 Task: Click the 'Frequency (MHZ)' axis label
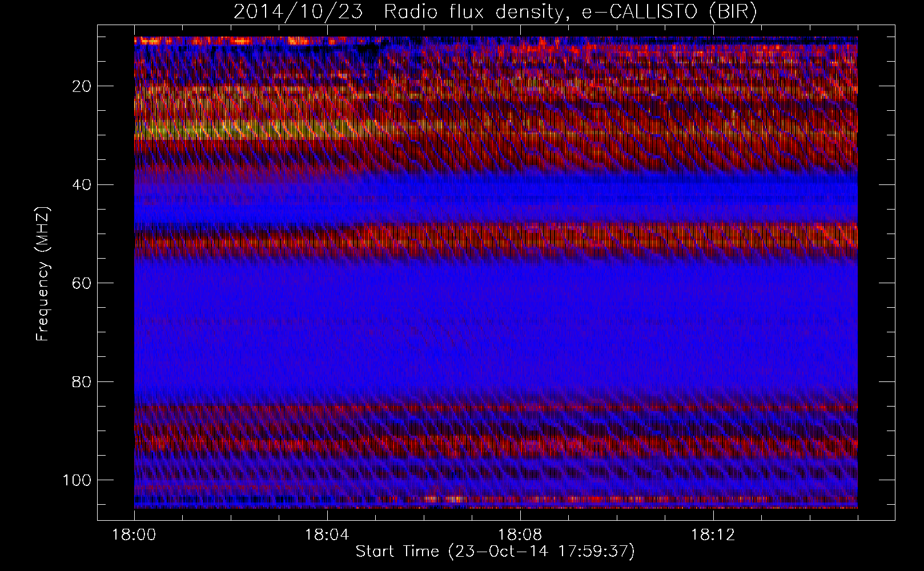point(43,274)
